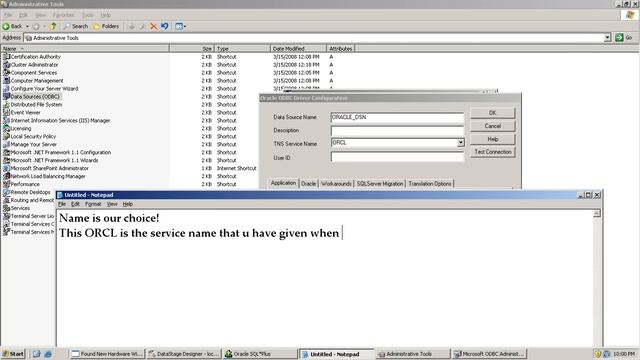Viewport: 640px width, 360px height.
Task: Switch to the Oracle tab
Action: click(x=308, y=184)
